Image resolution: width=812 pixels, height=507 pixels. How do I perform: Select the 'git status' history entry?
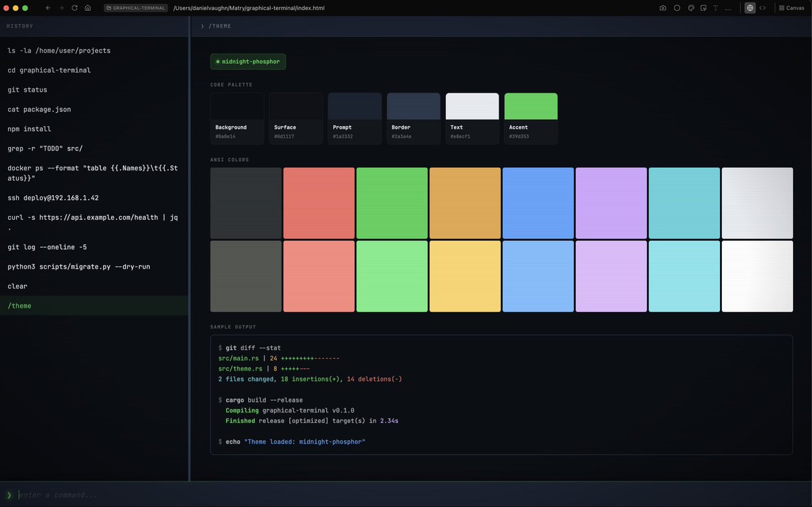(x=95, y=90)
